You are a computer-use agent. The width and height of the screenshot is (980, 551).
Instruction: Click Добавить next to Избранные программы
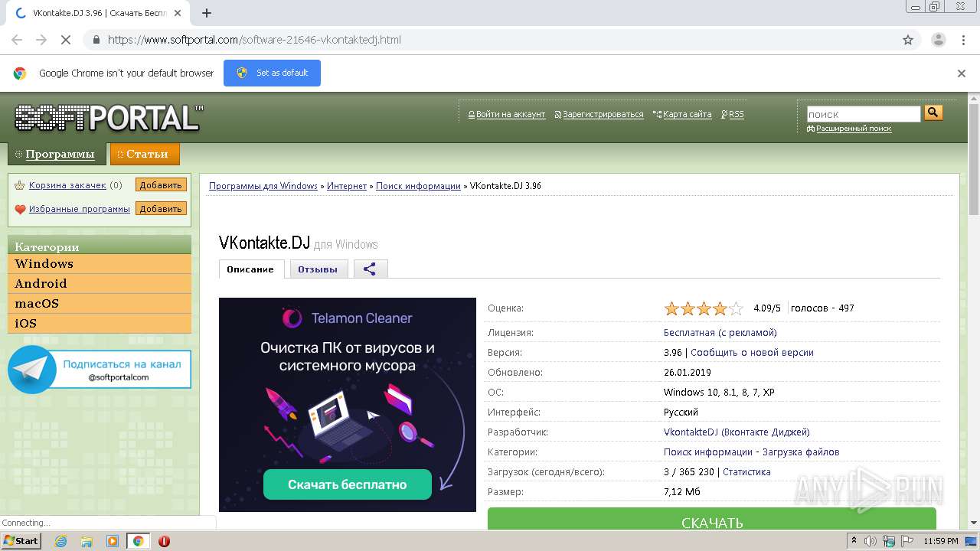[x=161, y=209]
